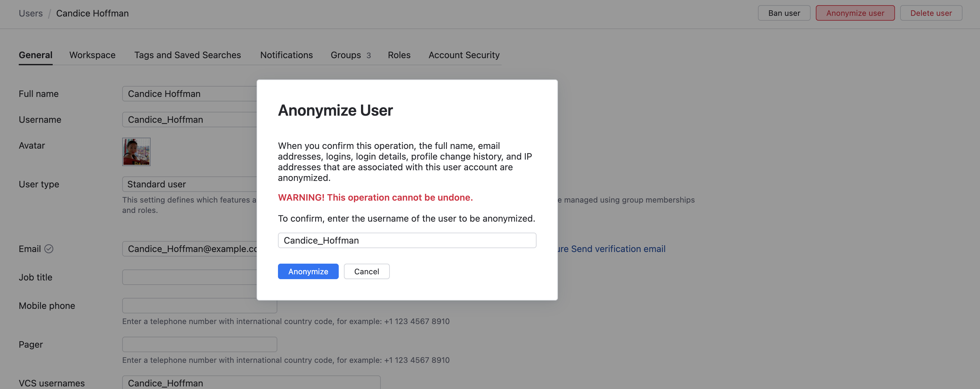Cancel the Anonymize User dialog
The width and height of the screenshot is (980, 389).
point(366,271)
